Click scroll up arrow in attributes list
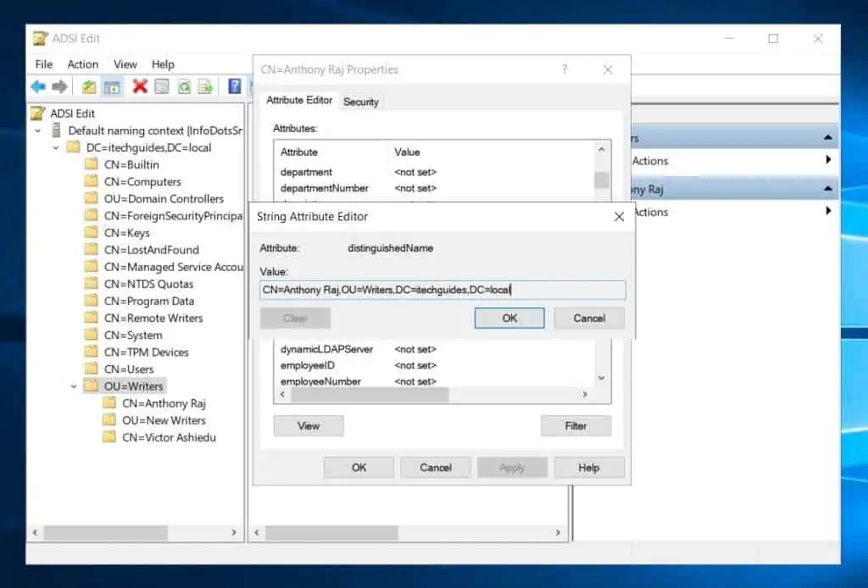The image size is (868, 588). coord(601,149)
